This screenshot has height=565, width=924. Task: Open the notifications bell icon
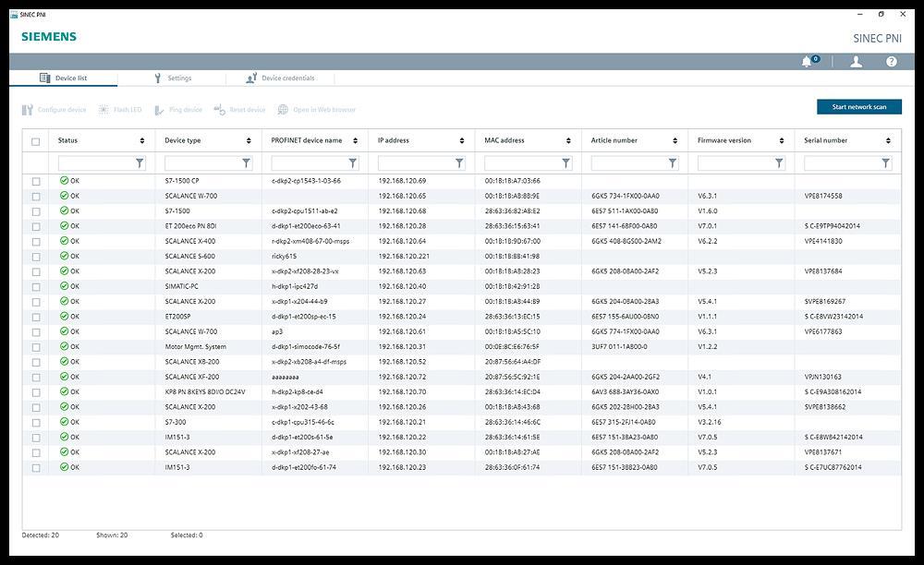[x=807, y=61]
